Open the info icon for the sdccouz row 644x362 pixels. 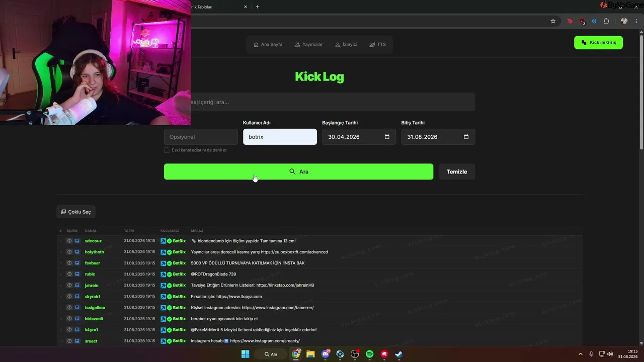pyautogui.click(x=69, y=241)
